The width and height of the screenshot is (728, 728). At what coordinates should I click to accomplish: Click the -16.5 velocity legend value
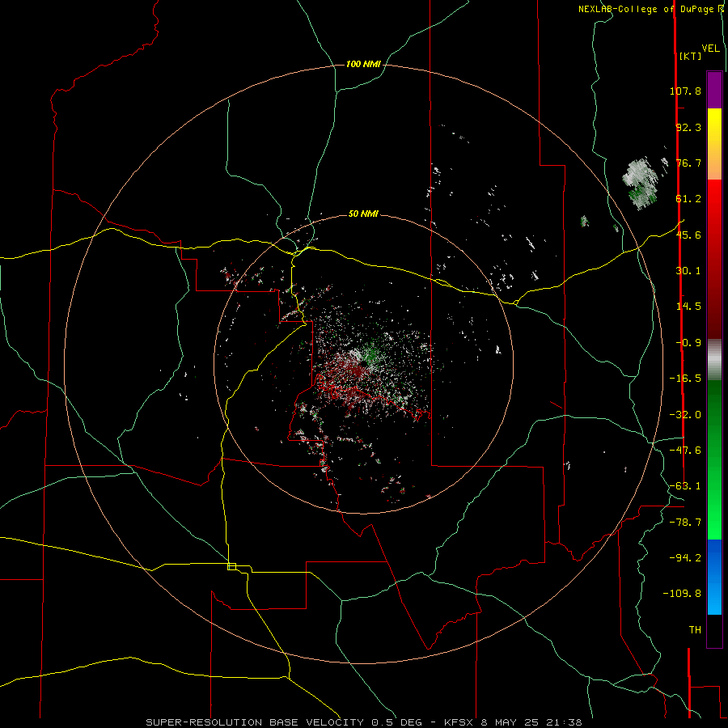click(x=685, y=379)
